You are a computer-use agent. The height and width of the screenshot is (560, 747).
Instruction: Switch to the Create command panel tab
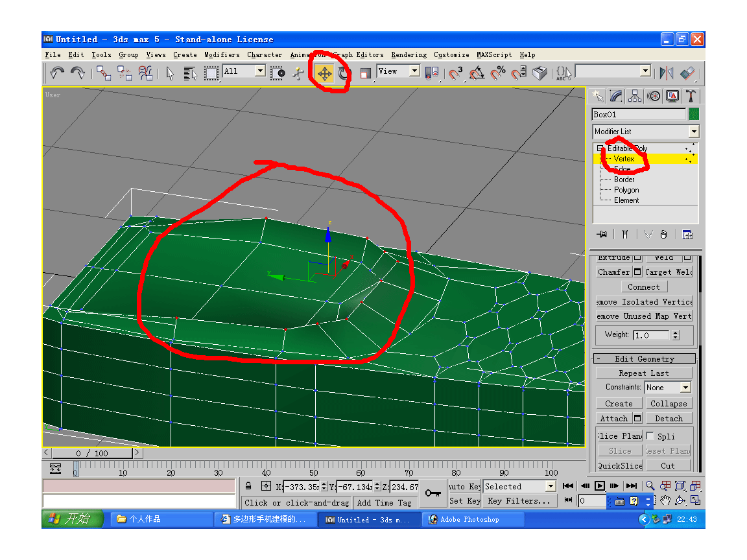click(x=597, y=96)
